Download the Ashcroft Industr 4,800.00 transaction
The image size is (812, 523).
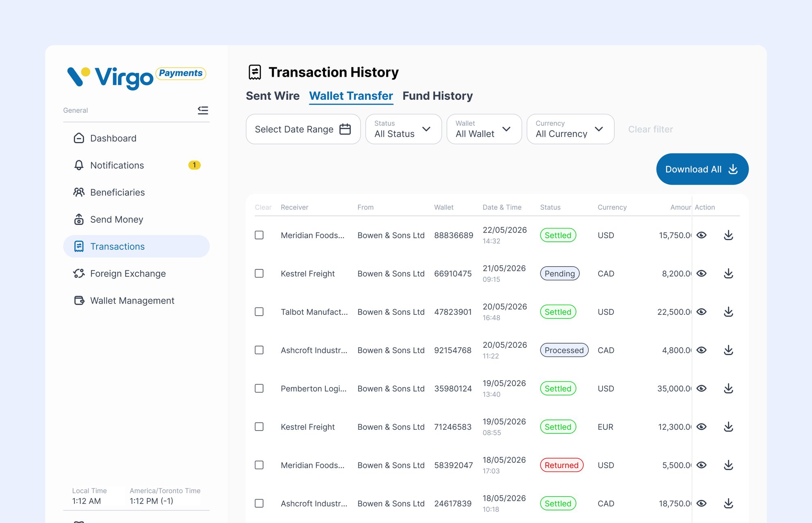(728, 350)
